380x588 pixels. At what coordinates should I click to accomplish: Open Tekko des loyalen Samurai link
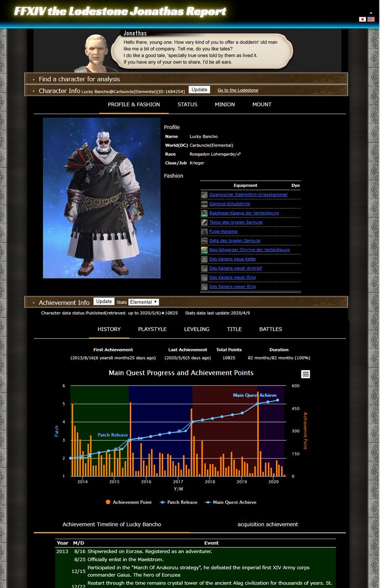tap(236, 222)
